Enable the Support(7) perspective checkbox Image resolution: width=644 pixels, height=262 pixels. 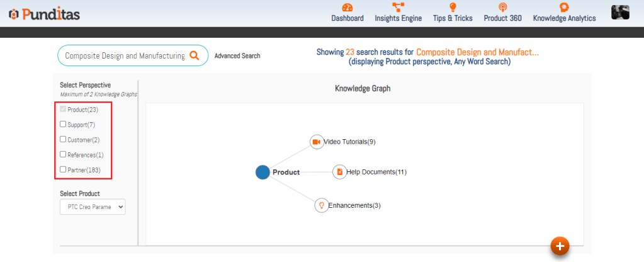[63, 125]
